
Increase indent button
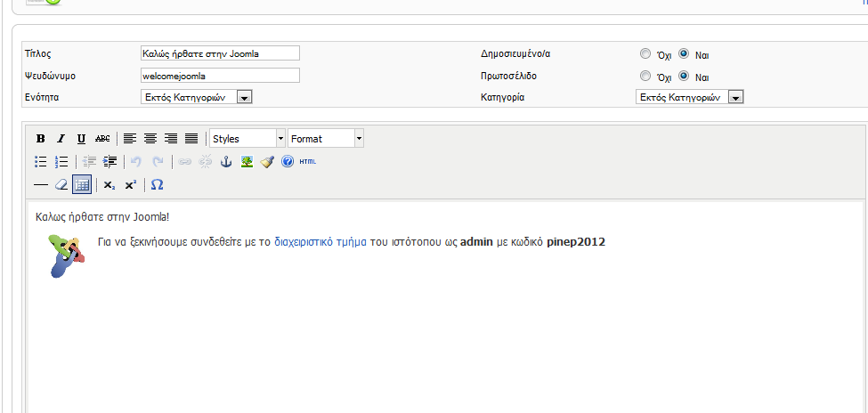[x=110, y=162]
